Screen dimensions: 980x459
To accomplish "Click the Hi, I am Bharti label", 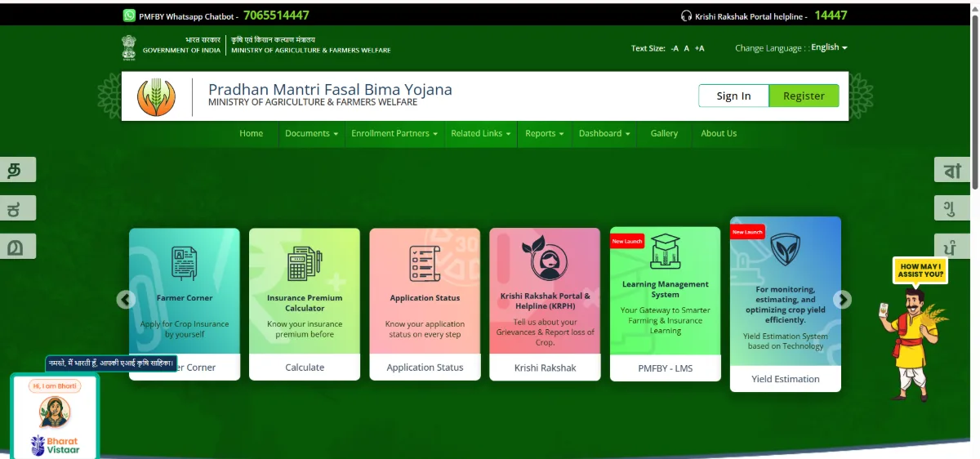I will pos(55,385).
